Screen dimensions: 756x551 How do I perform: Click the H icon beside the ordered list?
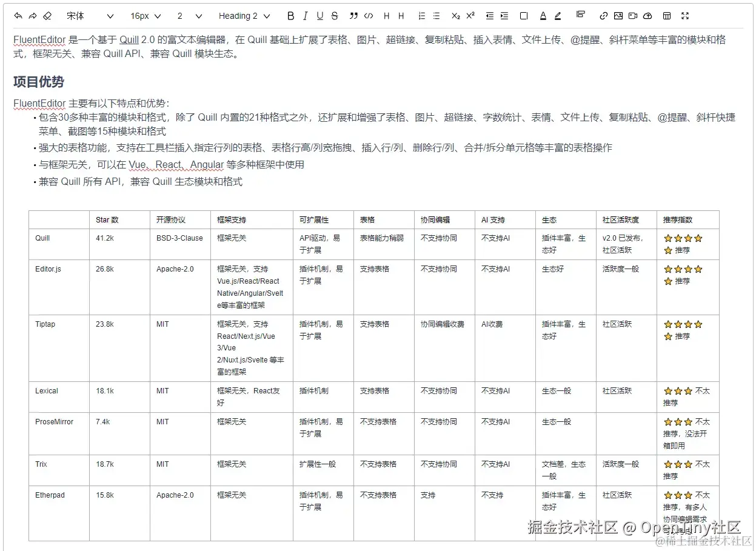[x=401, y=16]
